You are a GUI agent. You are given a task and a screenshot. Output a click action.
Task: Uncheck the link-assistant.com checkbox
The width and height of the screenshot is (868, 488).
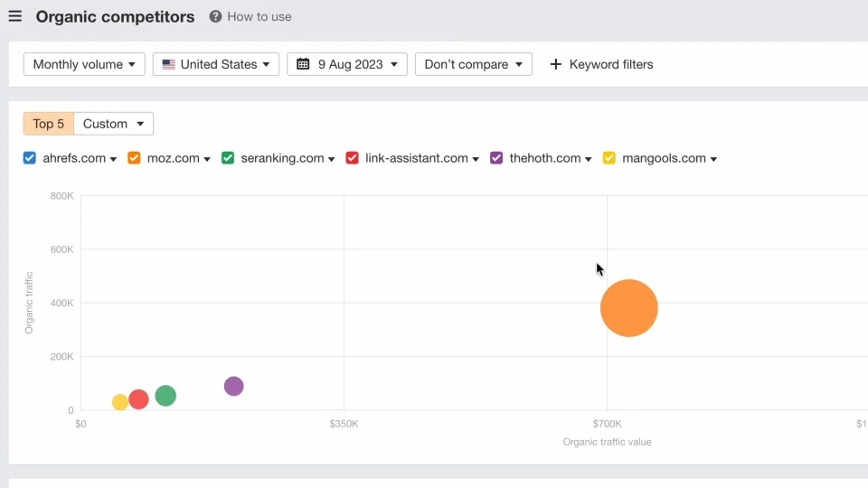(352, 158)
